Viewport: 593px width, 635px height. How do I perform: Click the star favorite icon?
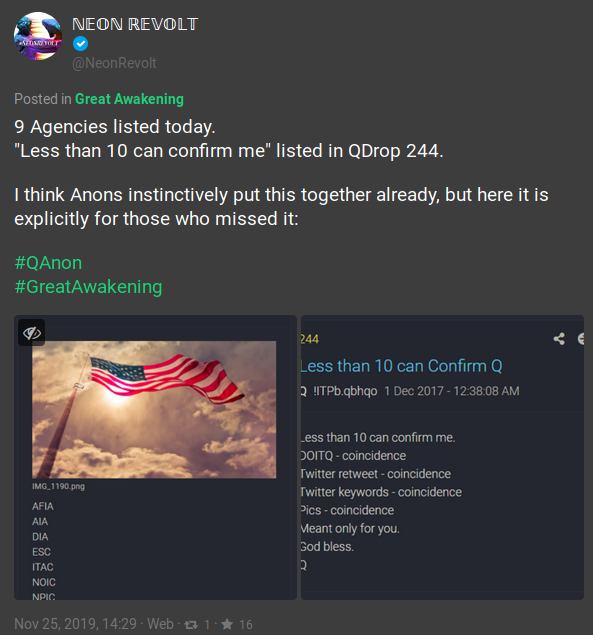[x=227, y=624]
